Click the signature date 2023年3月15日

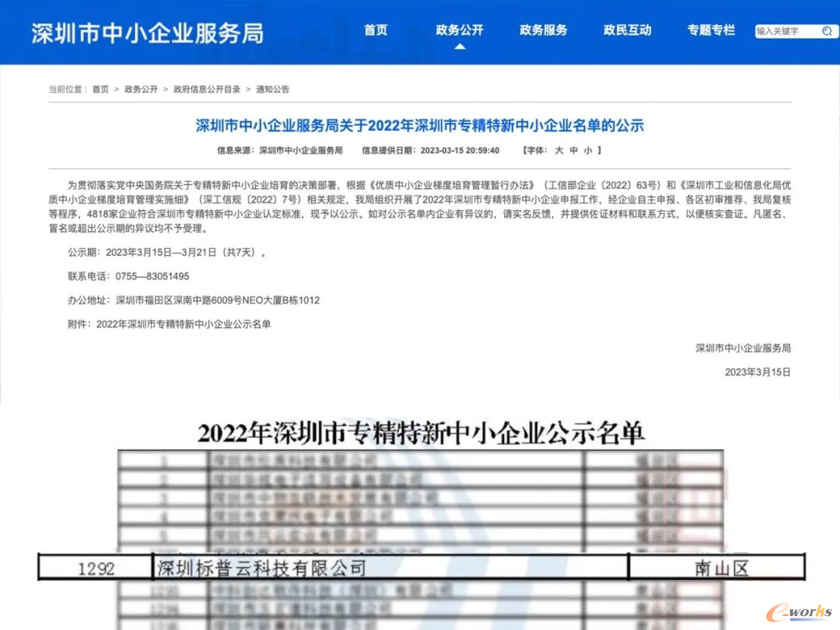click(x=758, y=373)
